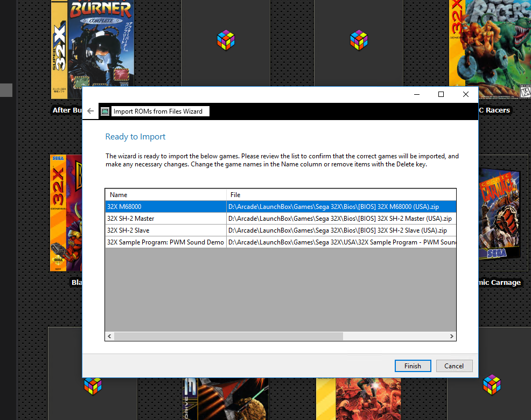Click the BC Racers game title label
The height and width of the screenshot is (420, 531).
coord(494,110)
